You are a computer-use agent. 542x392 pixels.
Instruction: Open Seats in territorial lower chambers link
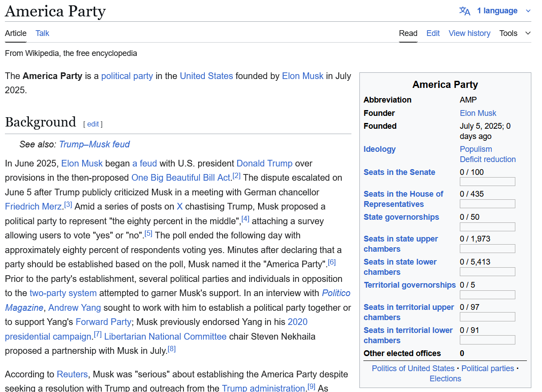[x=408, y=335]
